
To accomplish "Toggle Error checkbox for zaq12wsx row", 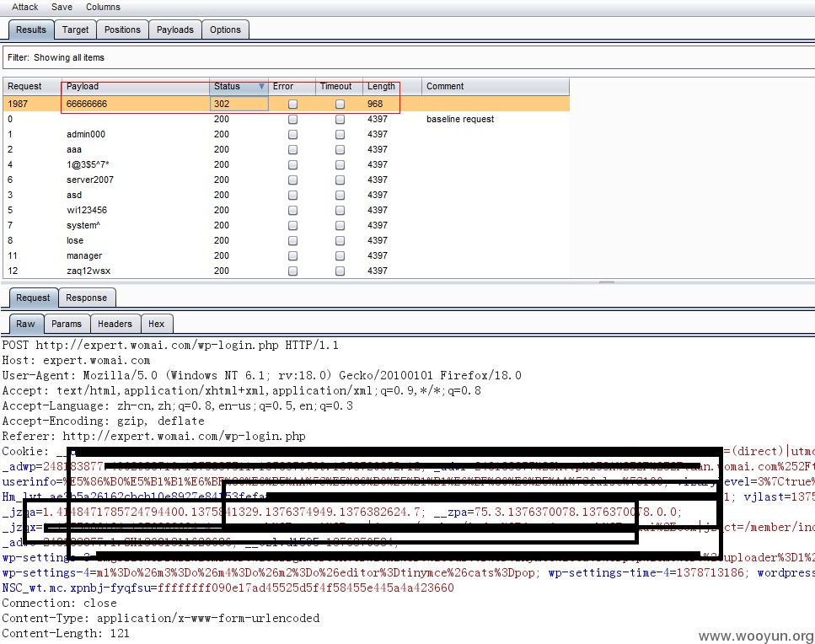I will [x=292, y=271].
